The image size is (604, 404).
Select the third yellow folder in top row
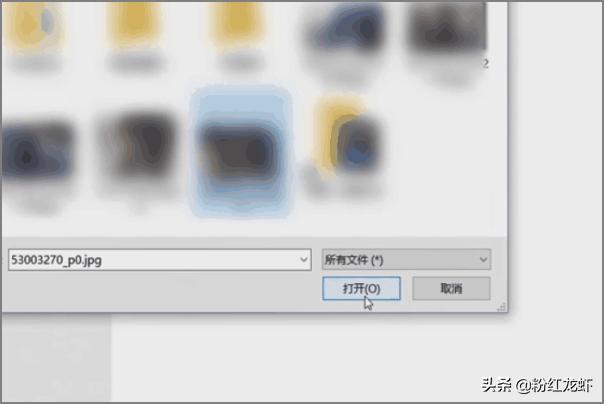pos(238,23)
